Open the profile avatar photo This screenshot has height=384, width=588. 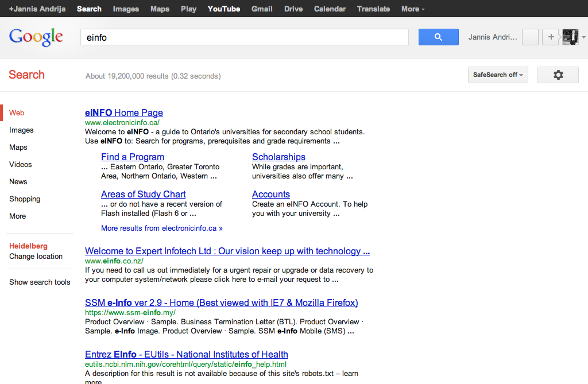click(x=570, y=37)
